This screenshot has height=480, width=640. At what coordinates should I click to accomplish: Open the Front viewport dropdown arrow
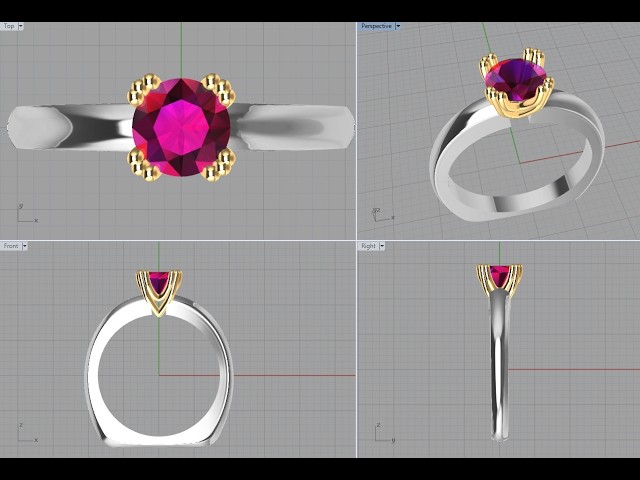pyautogui.click(x=24, y=246)
